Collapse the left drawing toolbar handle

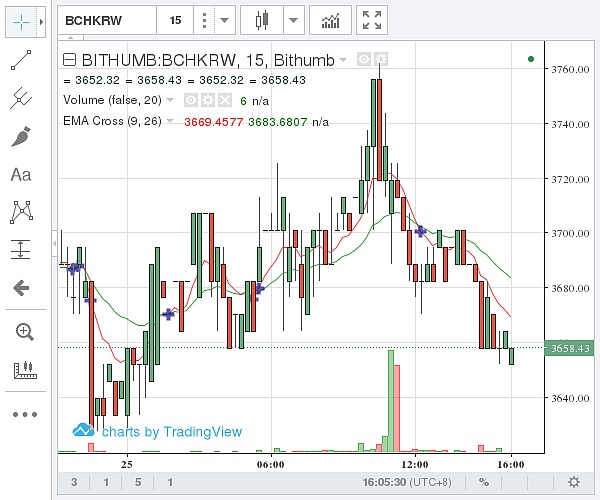[x=54, y=243]
